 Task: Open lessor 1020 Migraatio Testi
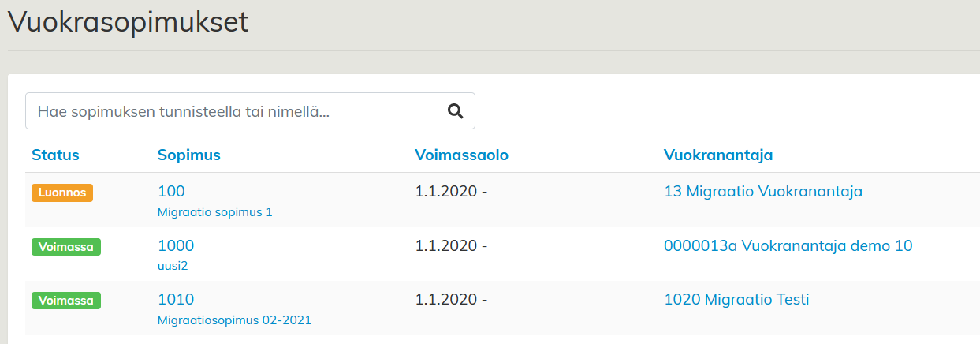coord(736,300)
